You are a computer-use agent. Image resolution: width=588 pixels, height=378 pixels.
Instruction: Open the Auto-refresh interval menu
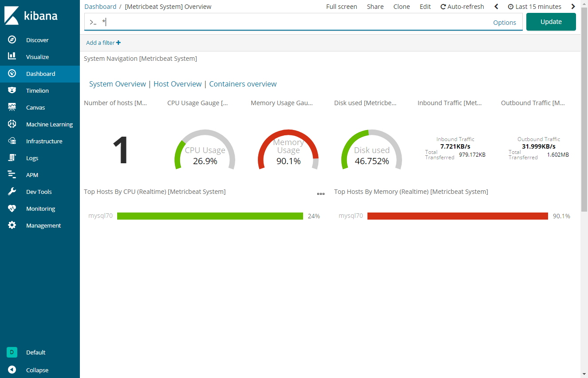pyautogui.click(x=462, y=7)
